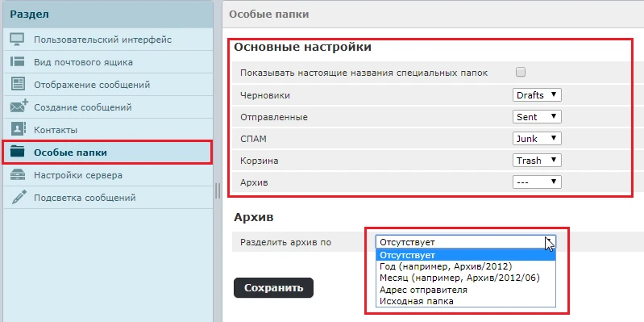Click the monitor icon for Пользовательский интерфейс
The image size is (644, 322).
(17, 40)
